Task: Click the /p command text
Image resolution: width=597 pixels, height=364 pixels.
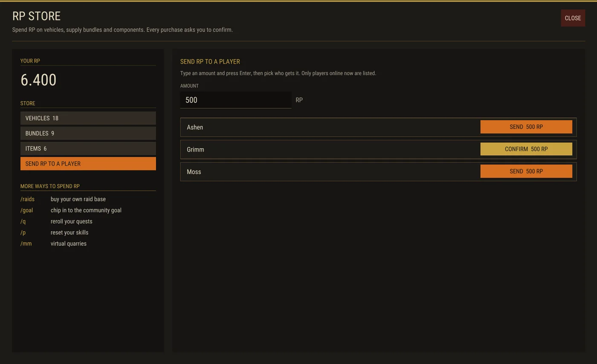Action: [x=23, y=232]
